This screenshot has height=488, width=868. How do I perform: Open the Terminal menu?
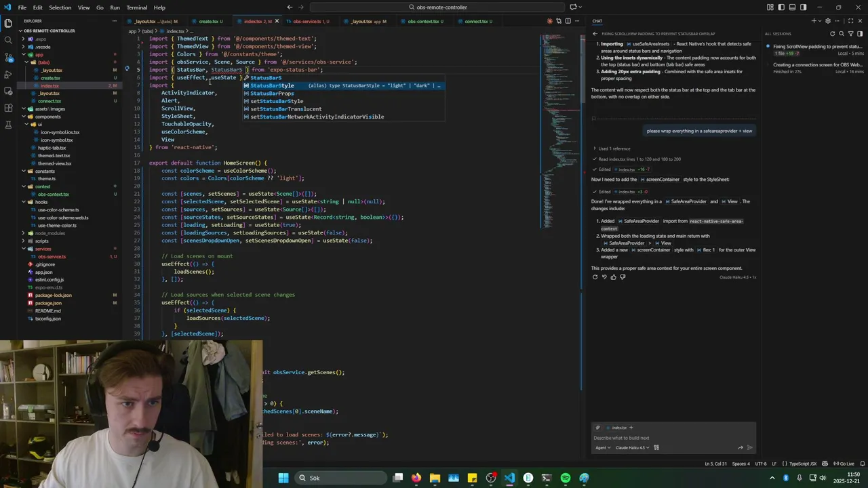click(137, 7)
